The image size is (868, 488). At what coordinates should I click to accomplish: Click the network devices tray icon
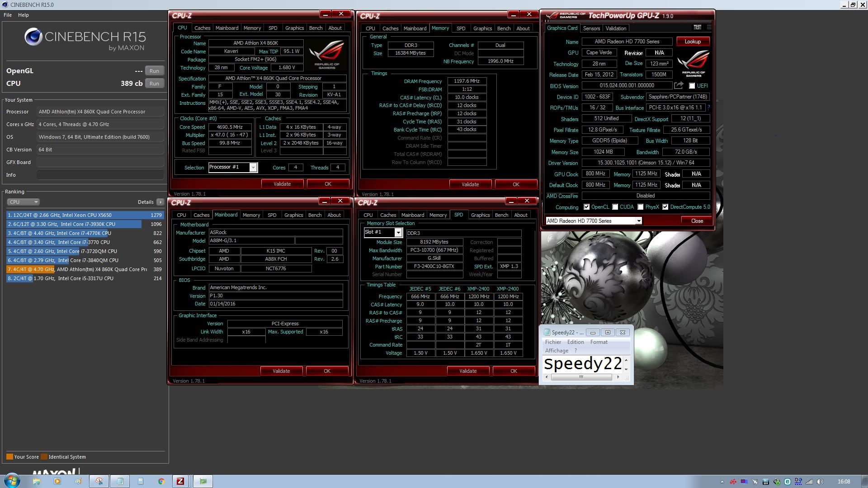(x=798, y=482)
